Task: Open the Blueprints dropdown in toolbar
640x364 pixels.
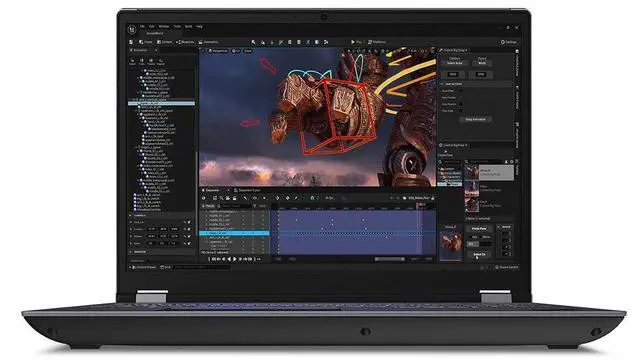Action: pyautogui.click(x=185, y=42)
